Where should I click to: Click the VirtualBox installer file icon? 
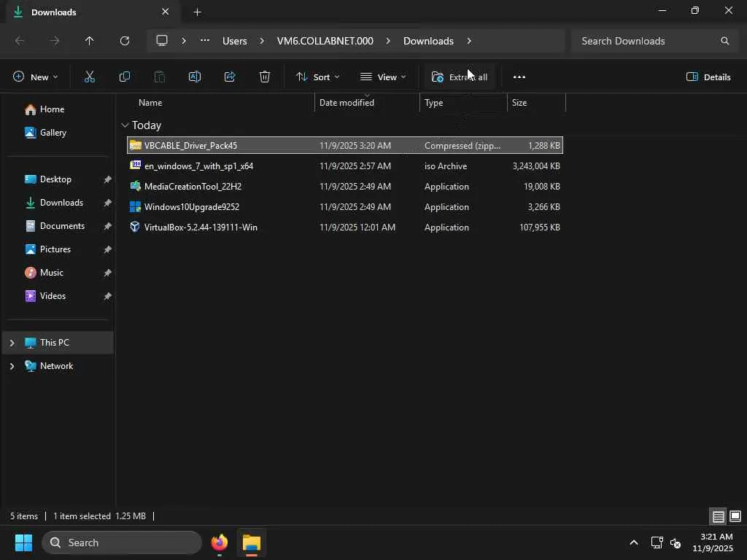(135, 227)
